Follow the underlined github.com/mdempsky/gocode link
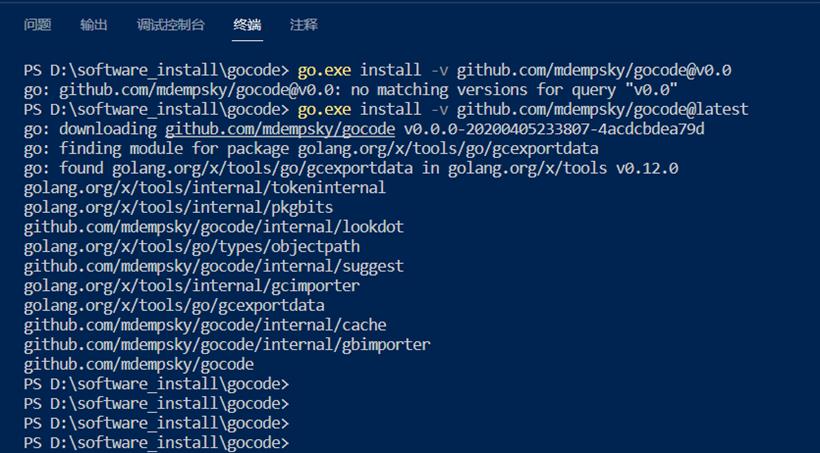Viewport: 820px width, 453px height. point(280,129)
